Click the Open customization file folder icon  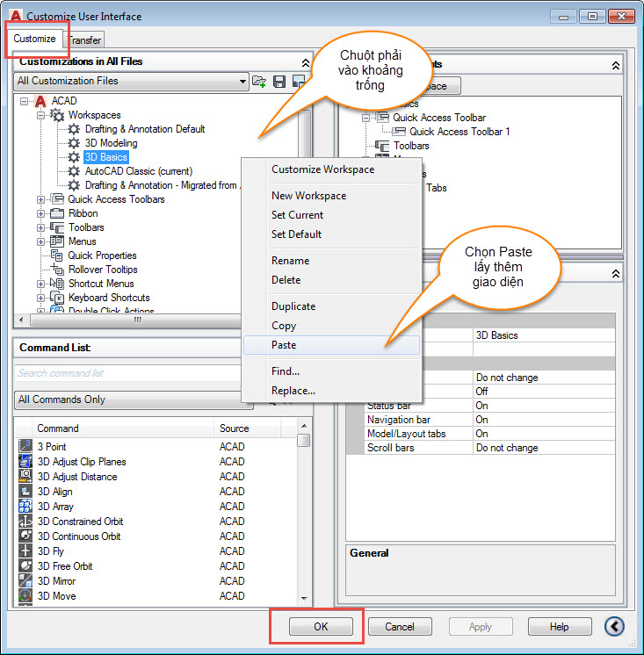coord(259,81)
